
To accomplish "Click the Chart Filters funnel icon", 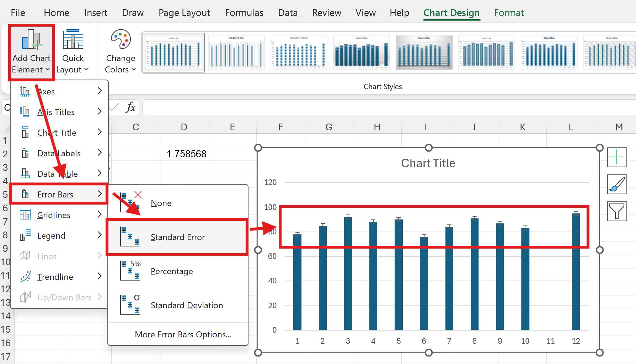I will [x=617, y=211].
